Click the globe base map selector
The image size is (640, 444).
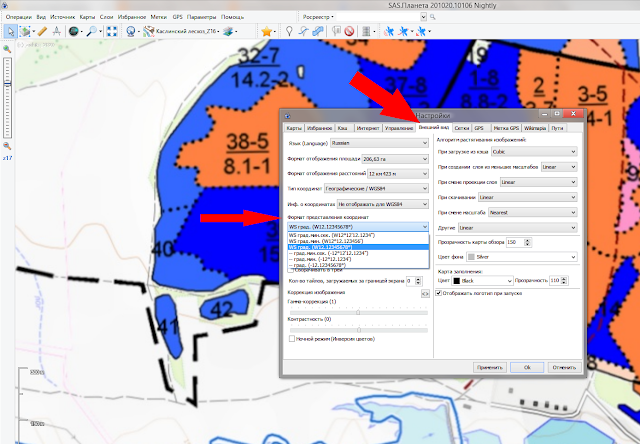[x=131, y=31]
